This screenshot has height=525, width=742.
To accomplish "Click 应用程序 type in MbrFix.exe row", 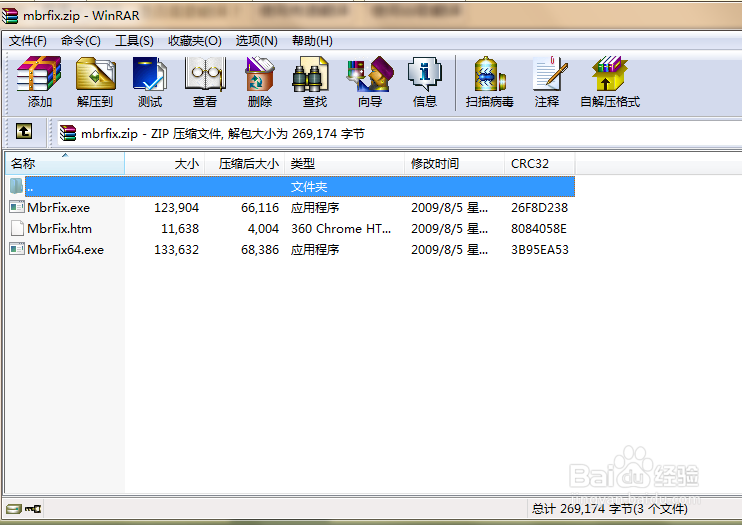I will pos(315,207).
